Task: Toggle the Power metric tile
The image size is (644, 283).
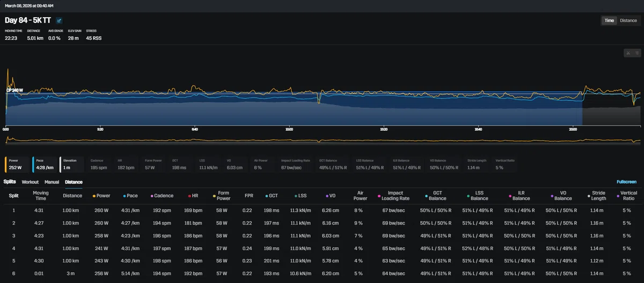Action: [18, 165]
